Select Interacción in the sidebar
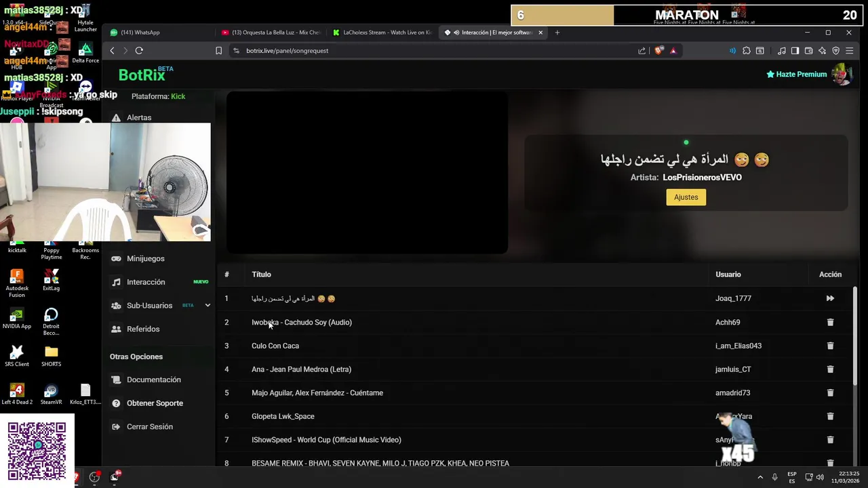 [x=146, y=282]
